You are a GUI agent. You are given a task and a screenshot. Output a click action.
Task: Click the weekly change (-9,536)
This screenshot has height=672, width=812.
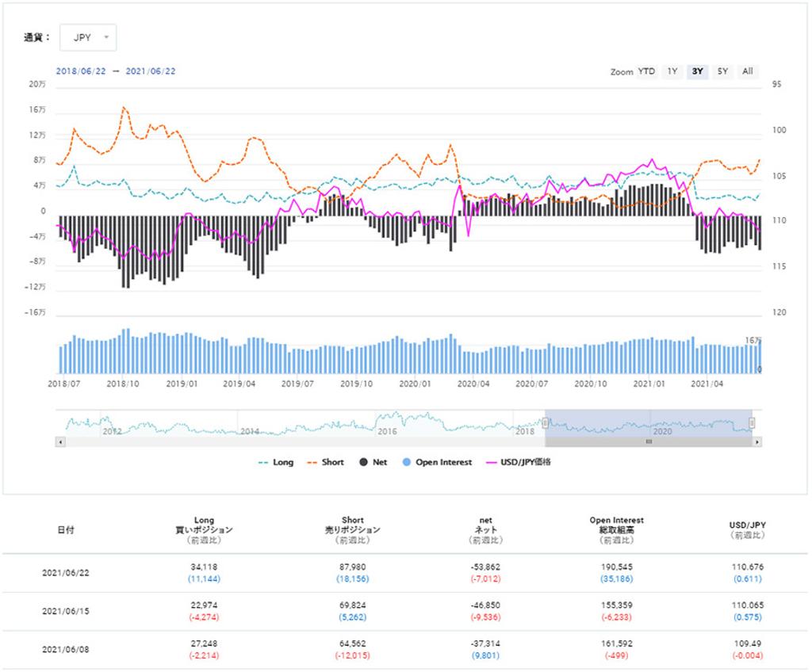click(x=486, y=617)
